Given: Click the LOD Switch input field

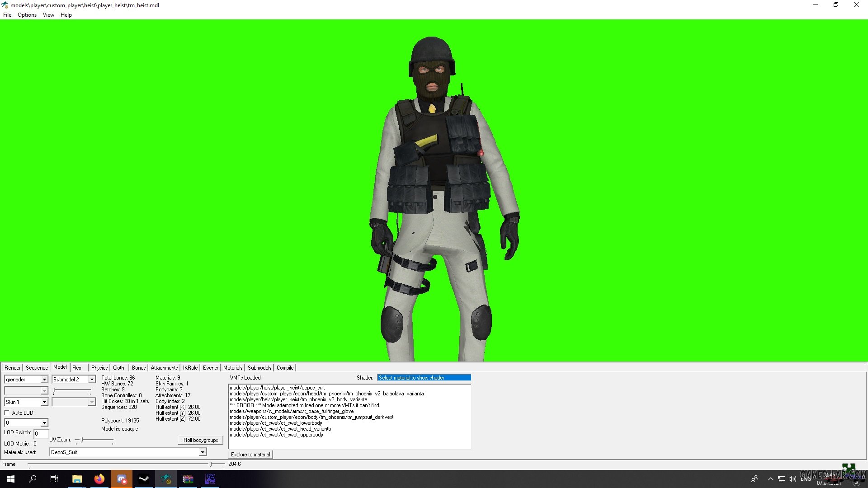Looking at the screenshot, I should 41,434.
